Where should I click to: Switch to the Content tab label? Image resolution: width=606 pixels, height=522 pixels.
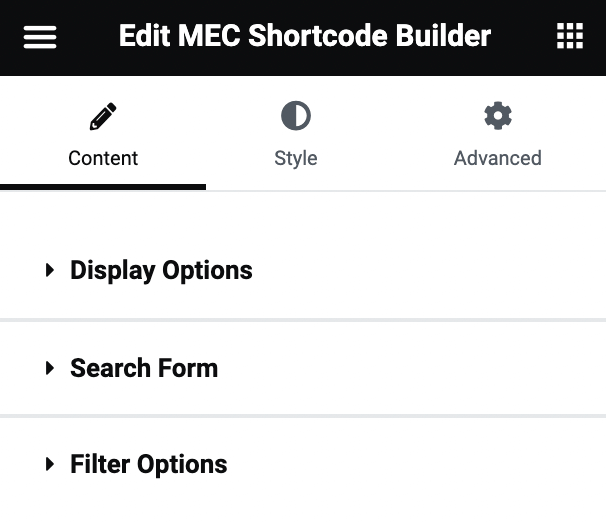[103, 158]
